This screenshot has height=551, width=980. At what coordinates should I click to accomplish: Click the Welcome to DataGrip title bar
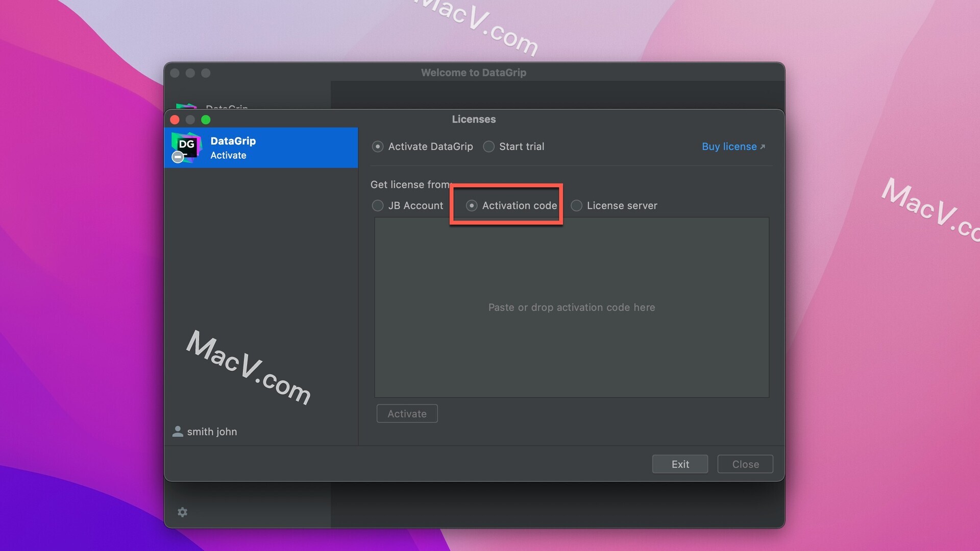click(474, 73)
